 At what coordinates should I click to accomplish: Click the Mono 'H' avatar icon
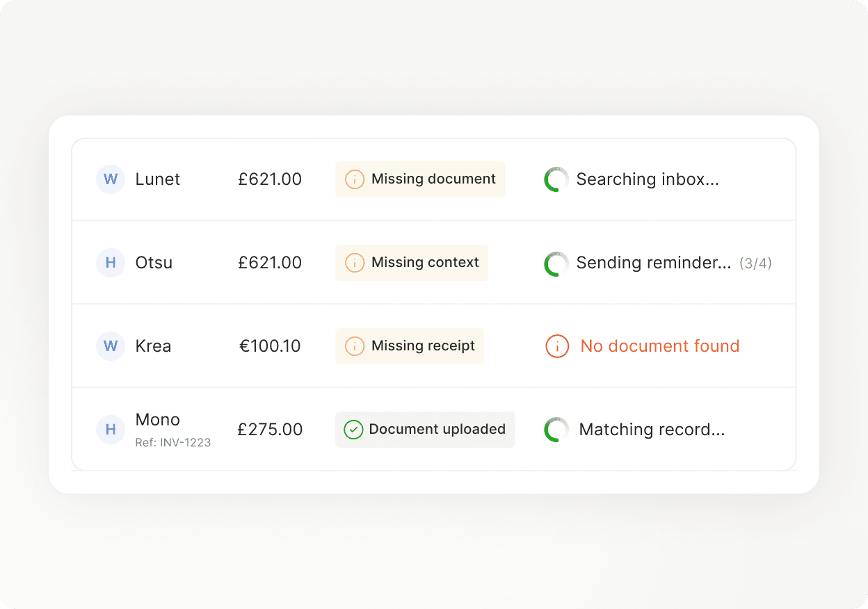[x=110, y=430]
